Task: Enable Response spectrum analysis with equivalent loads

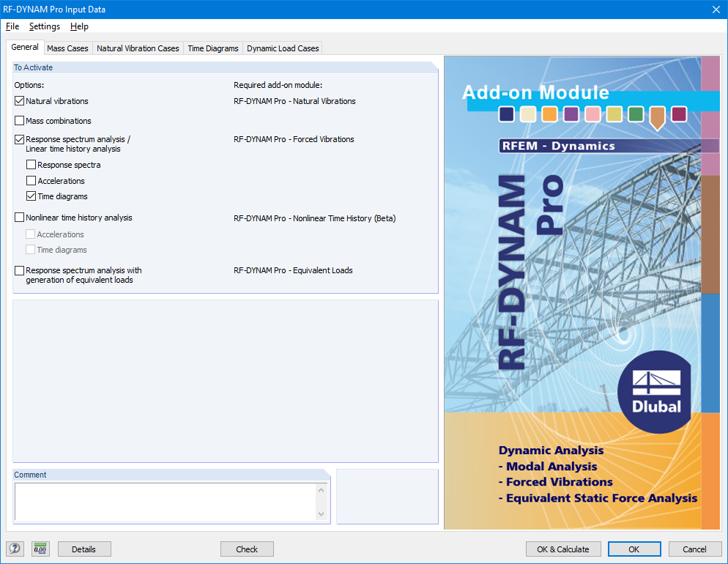Action: pos(19,270)
